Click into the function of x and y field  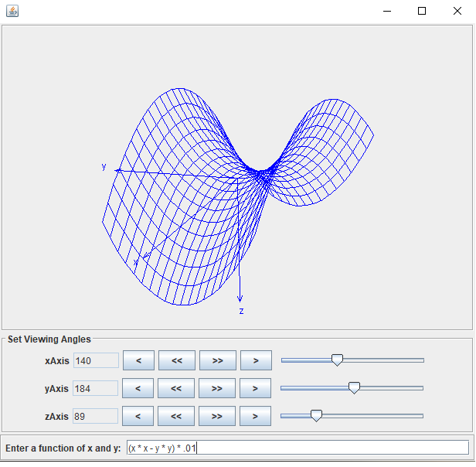pos(297,448)
